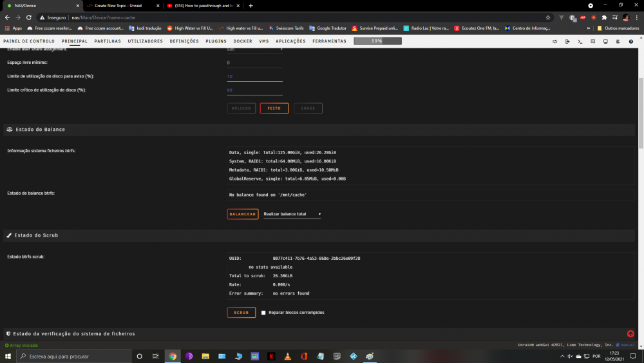Click the Aplicar button
Screen dimensions: 644x363
tap(241, 108)
